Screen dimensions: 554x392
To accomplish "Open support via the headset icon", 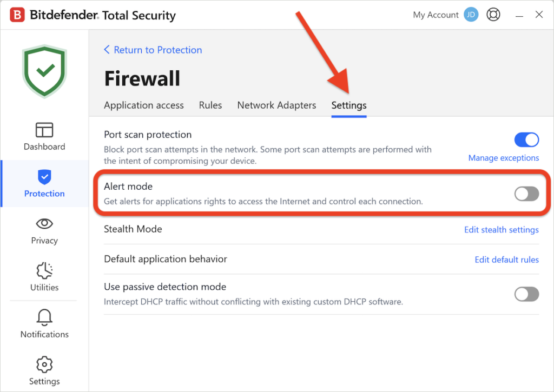I will click(x=493, y=15).
